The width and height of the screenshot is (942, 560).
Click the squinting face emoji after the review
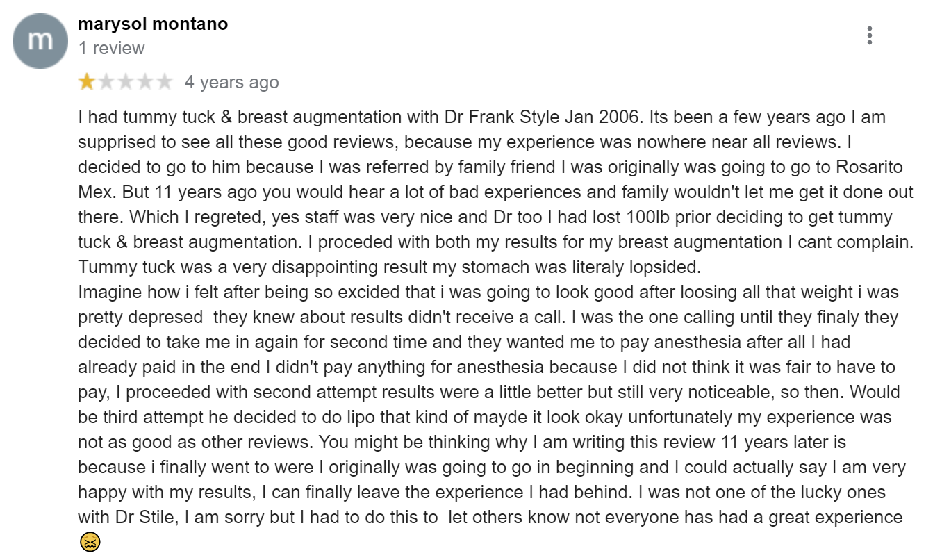coord(90,543)
